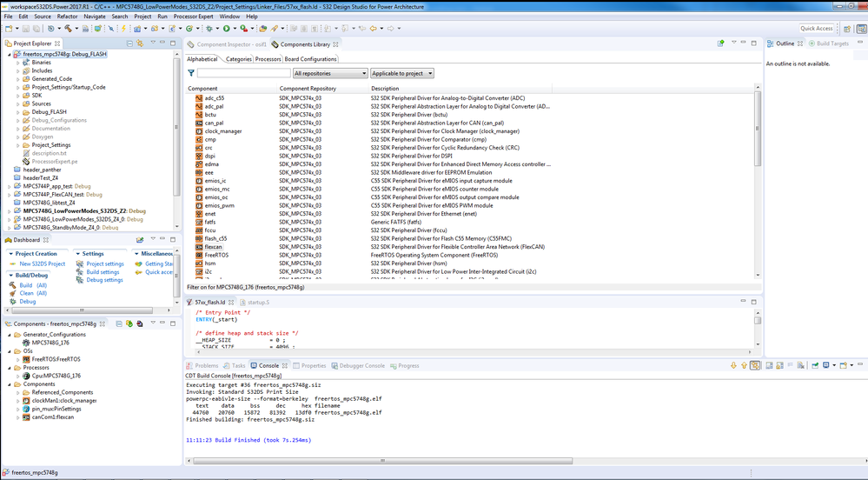Open the startup.S editor tab
Viewport: 868px width, 480px height.
click(x=255, y=303)
